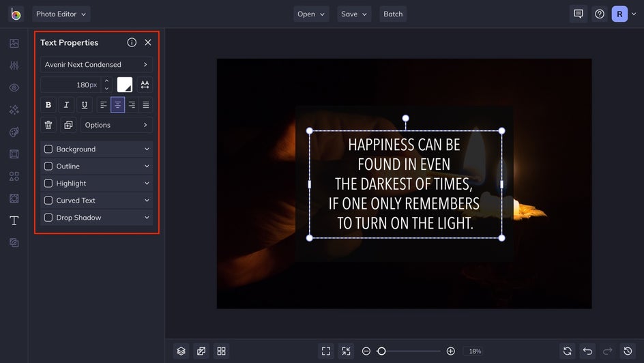Apply italic formatting to text

[66, 105]
